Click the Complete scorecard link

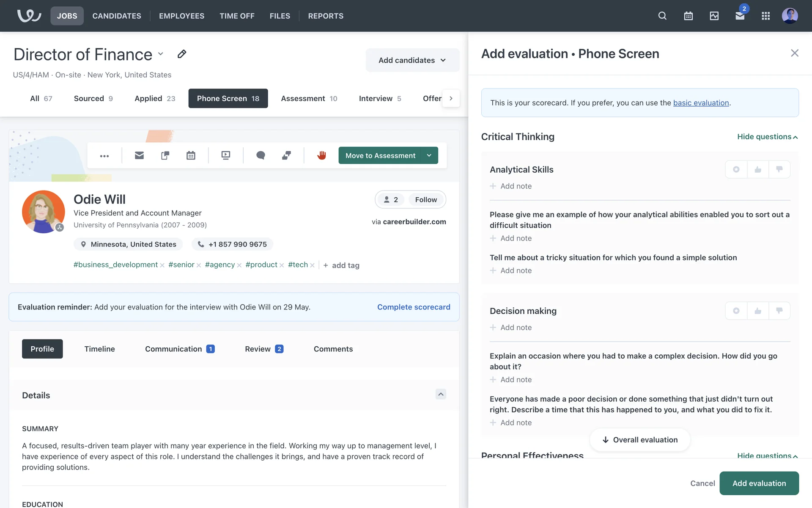(413, 307)
